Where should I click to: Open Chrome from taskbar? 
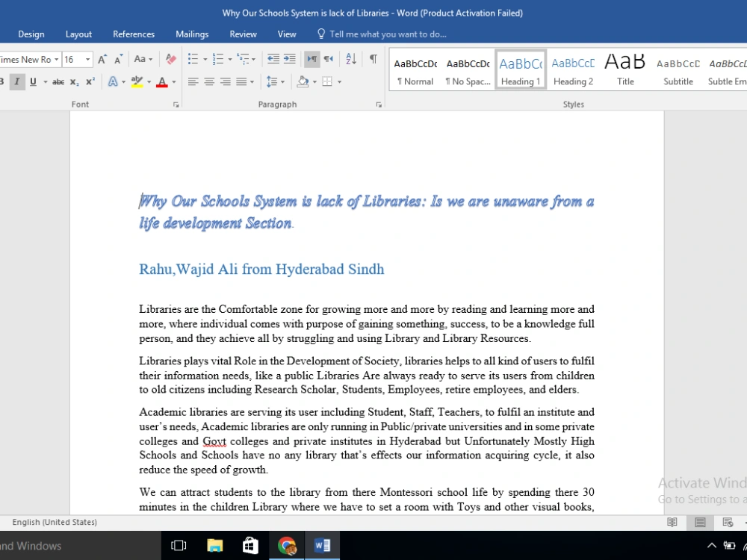click(287, 546)
